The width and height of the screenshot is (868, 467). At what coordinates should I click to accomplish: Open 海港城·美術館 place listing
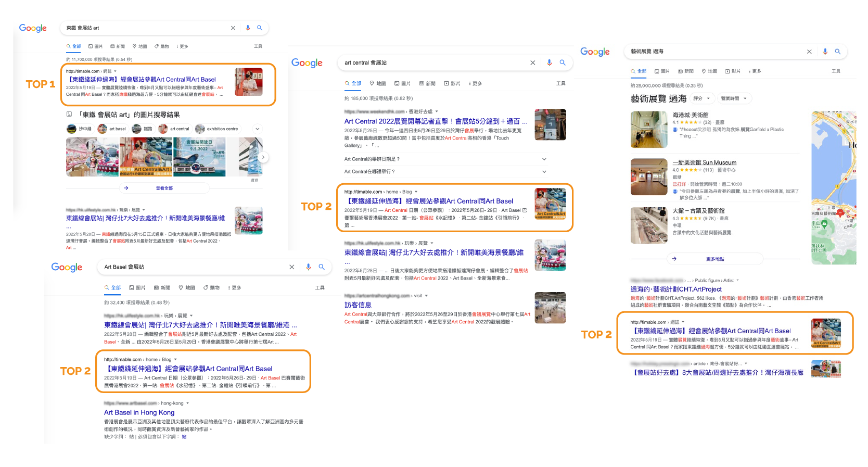691,115
